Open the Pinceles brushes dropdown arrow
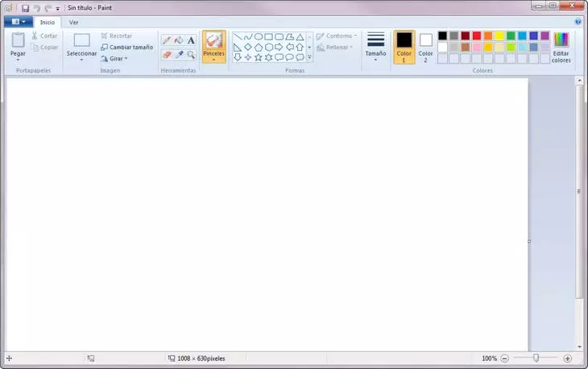The width and height of the screenshot is (588, 369). [x=214, y=60]
